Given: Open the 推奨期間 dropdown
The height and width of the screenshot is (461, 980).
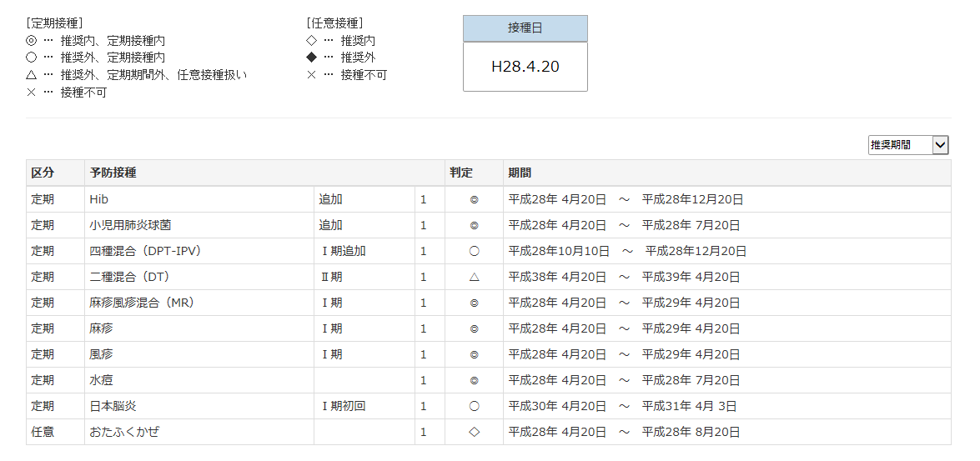Looking at the screenshot, I should (x=908, y=145).
